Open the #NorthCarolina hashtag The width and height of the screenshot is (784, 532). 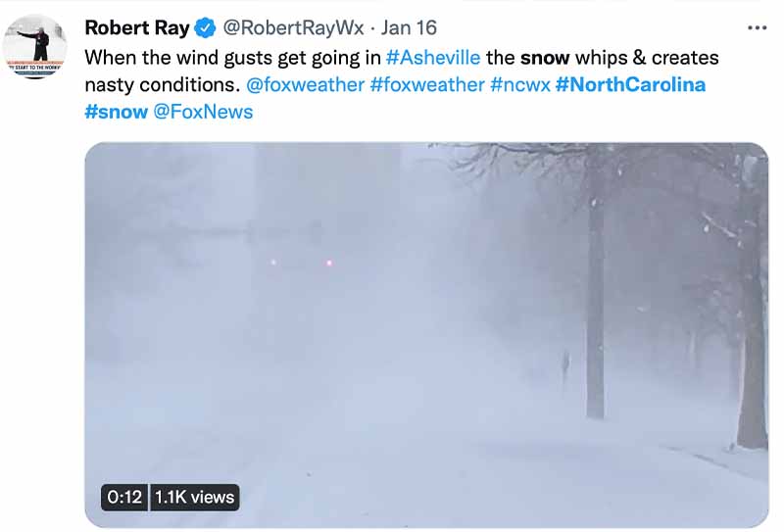630,85
